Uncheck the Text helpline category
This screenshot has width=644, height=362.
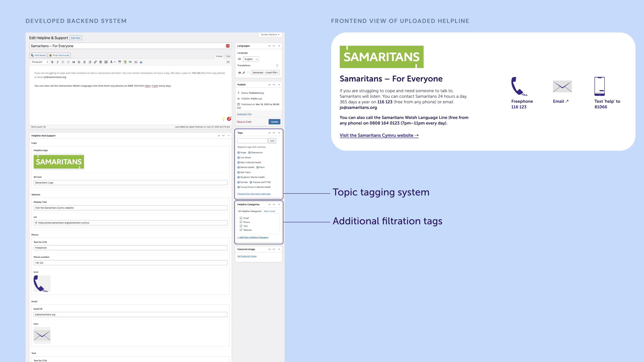pyautogui.click(x=241, y=226)
